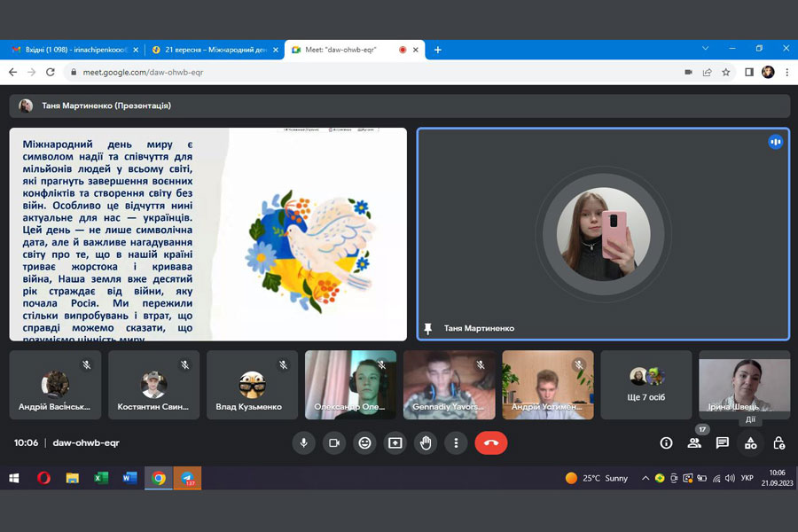Select Ірина Швець participant tile
Image resolution: width=798 pixels, height=532 pixels.
(745, 385)
